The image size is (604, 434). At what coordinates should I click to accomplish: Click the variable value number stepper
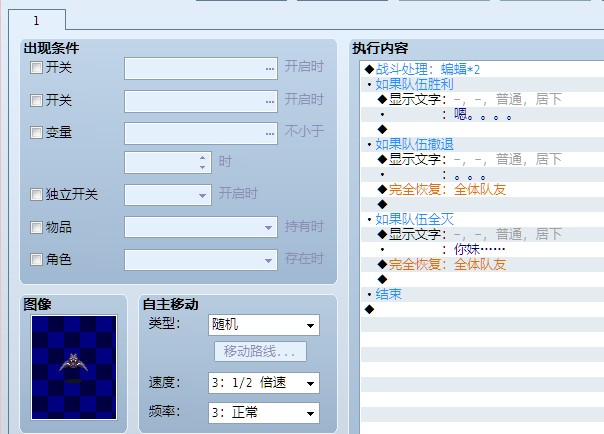click(204, 161)
